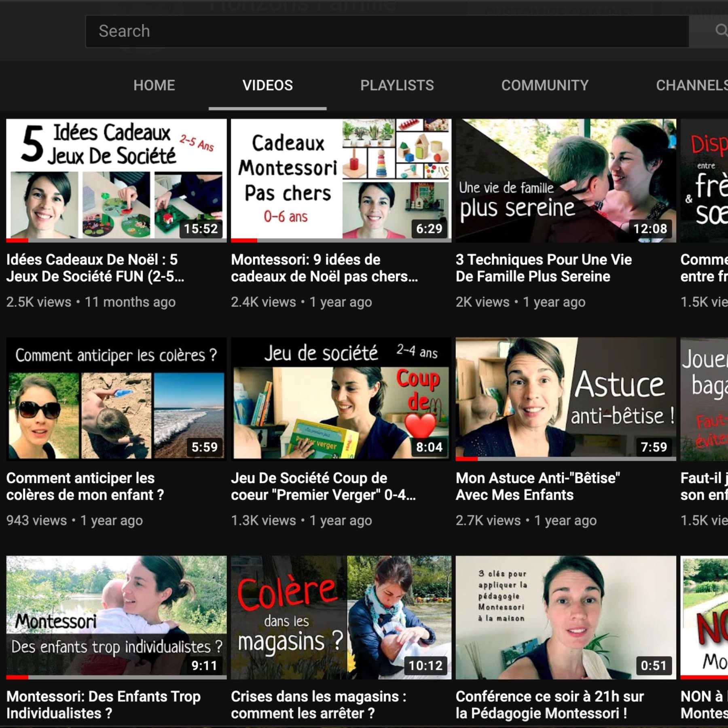Click title 'Idées Cadeaux De Noël : 5 Jeux De Société FUN'
The height and width of the screenshot is (728, 728).
pos(95,268)
